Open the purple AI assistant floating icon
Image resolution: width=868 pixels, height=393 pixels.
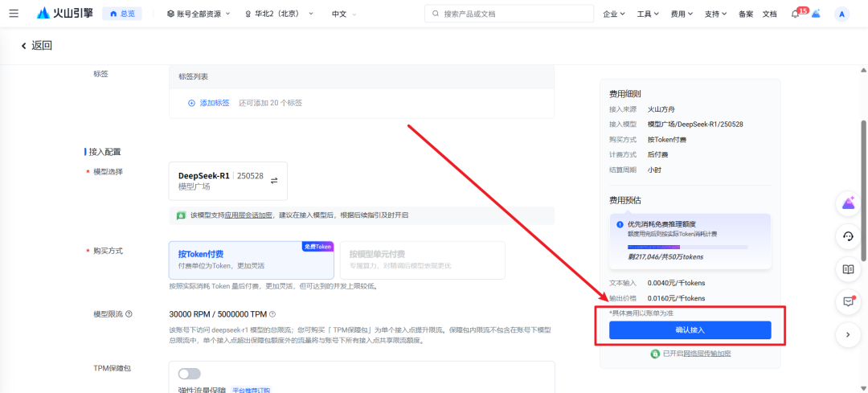[849, 204]
